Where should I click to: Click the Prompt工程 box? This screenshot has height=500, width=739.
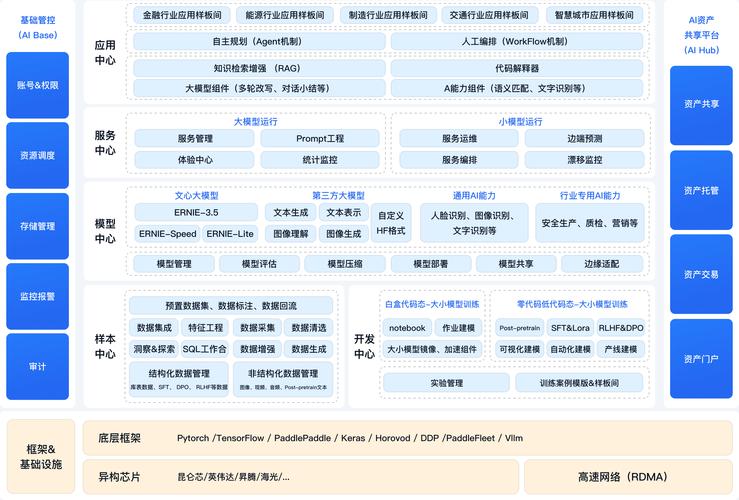320,139
